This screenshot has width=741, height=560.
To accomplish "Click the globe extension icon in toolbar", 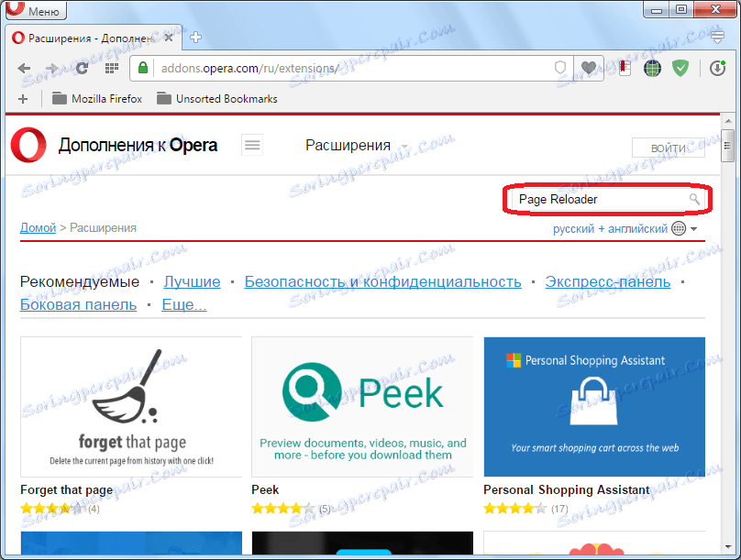I will click(652, 68).
